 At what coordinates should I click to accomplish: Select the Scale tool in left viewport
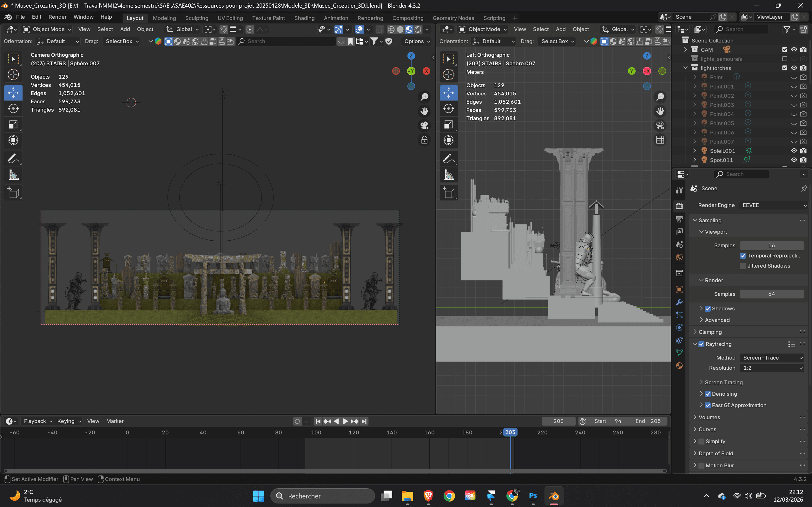[13, 125]
